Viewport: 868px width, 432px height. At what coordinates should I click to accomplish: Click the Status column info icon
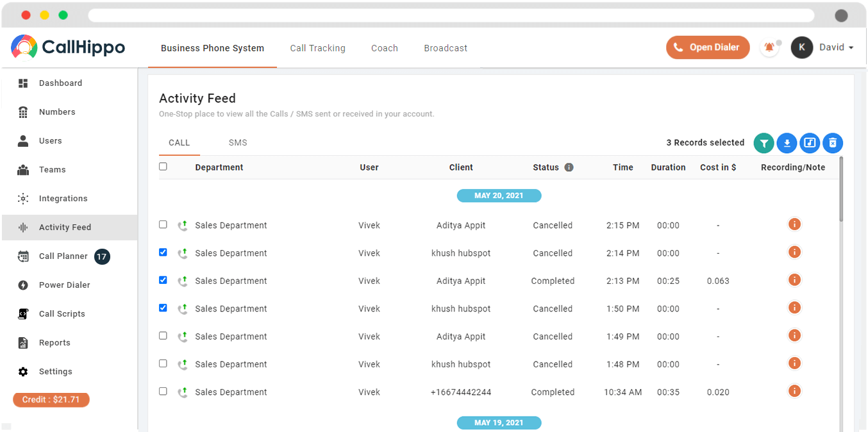[x=569, y=167]
